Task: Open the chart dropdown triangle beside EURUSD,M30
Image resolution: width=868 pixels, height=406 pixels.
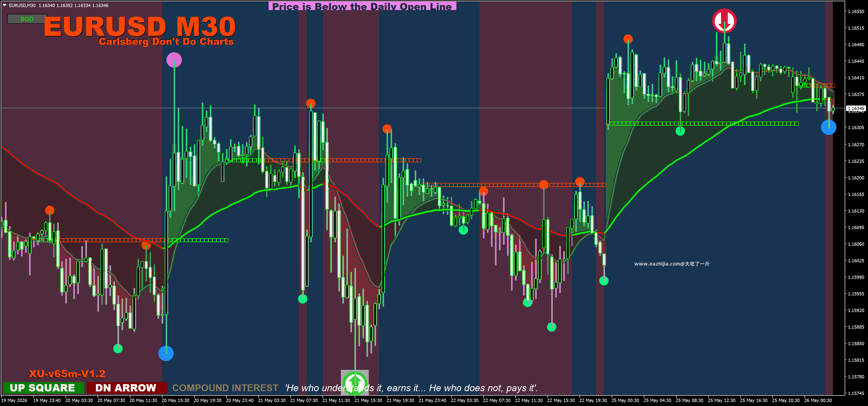Action: [4, 5]
